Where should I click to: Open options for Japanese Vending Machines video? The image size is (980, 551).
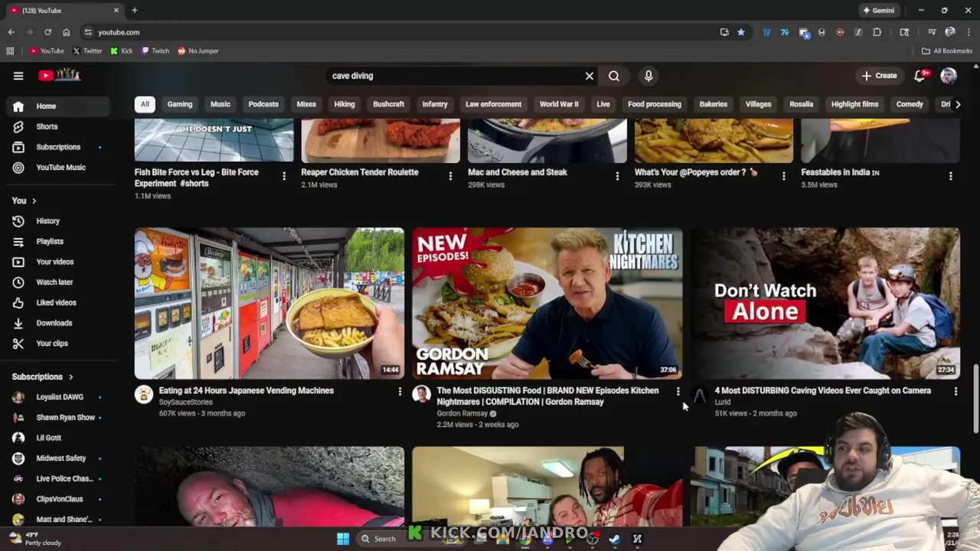(399, 391)
